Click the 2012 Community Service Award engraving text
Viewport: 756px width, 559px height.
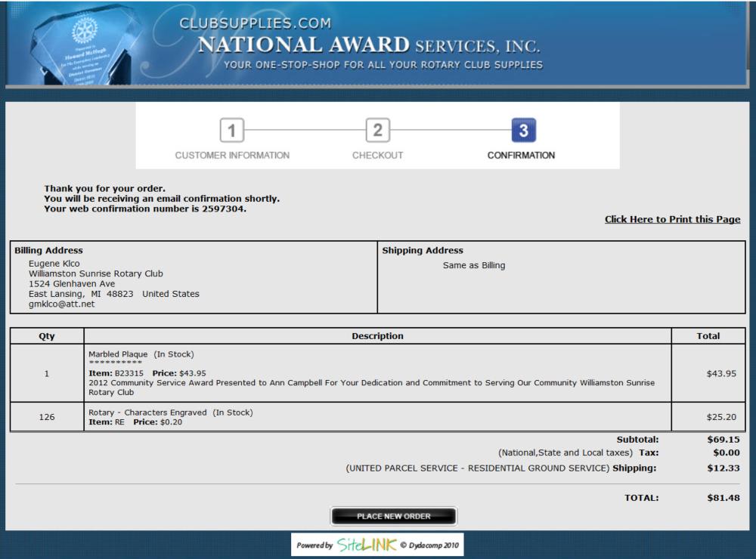(x=372, y=388)
